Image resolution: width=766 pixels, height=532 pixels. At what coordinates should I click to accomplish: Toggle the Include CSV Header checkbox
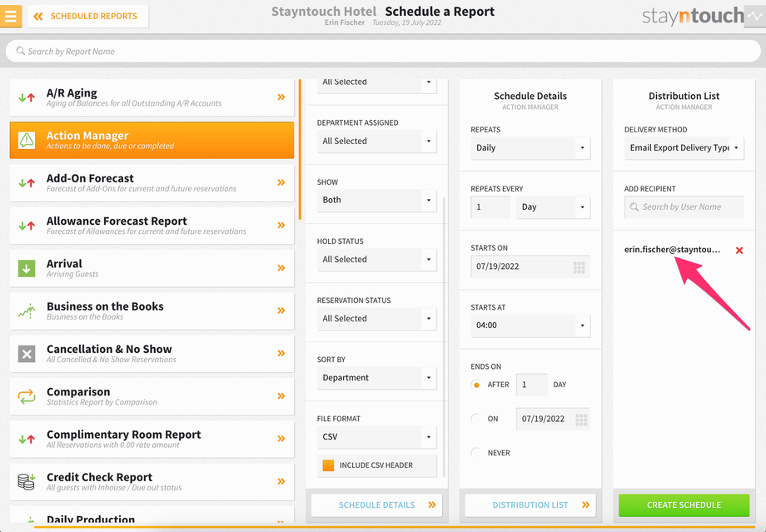328,465
